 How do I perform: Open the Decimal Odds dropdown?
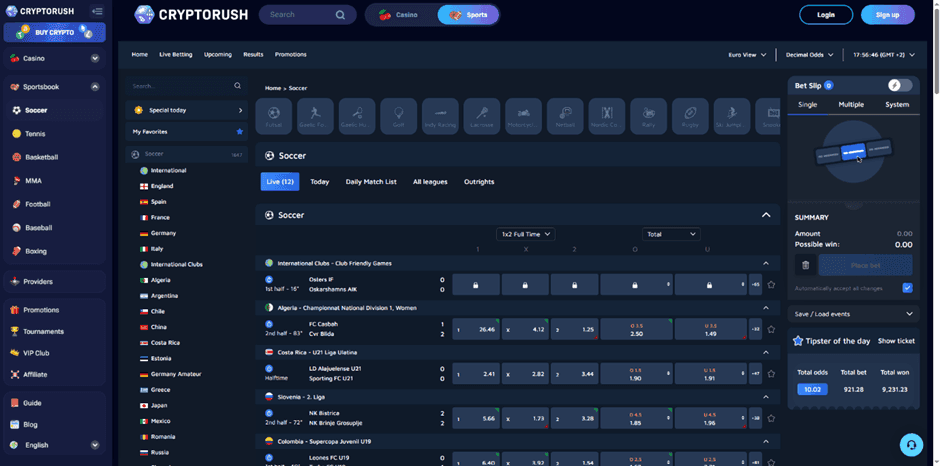click(x=809, y=54)
